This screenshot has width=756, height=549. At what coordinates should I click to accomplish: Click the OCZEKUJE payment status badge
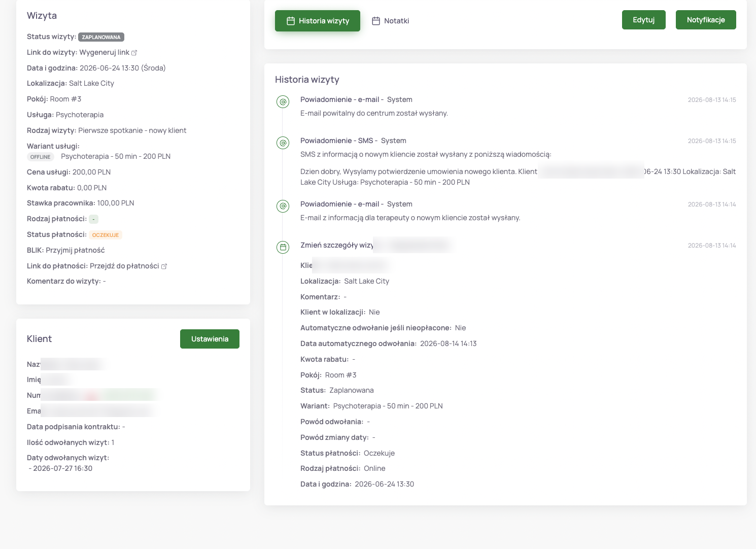click(106, 235)
